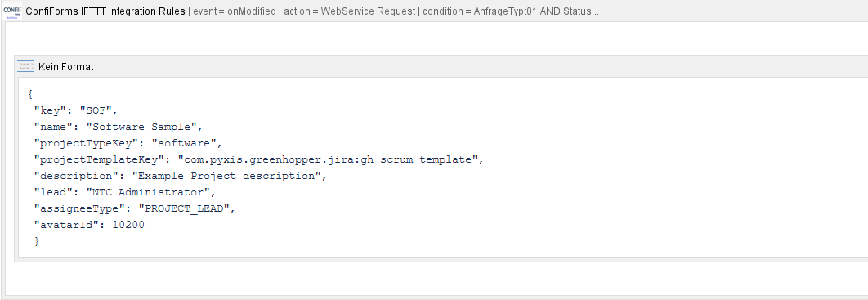Viewport: 868px width, 300px height.
Task: Click the blank area above Kein Format macro
Action: [437, 38]
